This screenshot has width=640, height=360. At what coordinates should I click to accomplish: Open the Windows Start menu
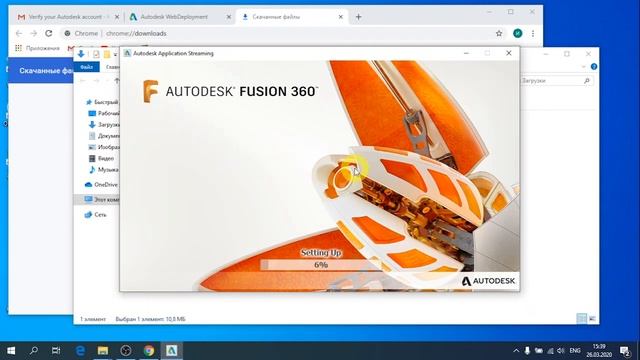click(11, 350)
